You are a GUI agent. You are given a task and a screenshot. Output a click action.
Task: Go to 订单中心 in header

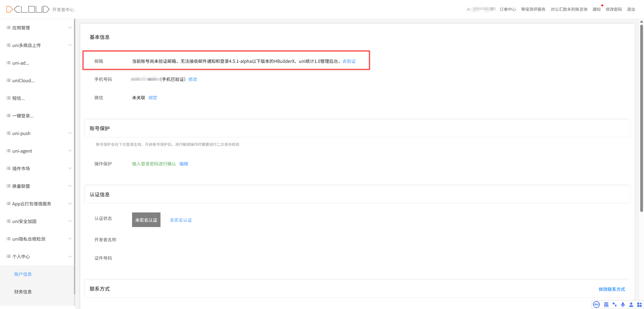(x=508, y=9)
